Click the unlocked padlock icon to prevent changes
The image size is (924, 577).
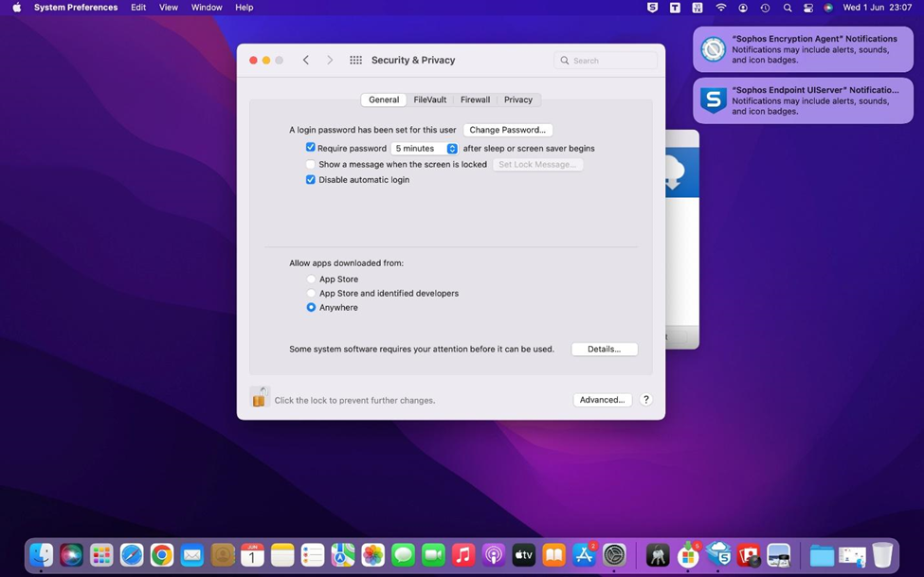point(260,398)
